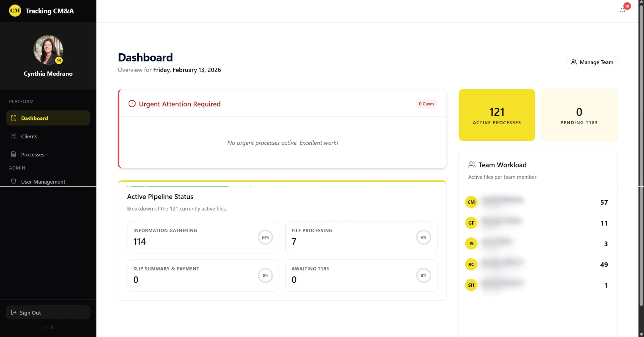644x337 pixels.
Task: Select the User Management shield icon
Action: [x=13, y=181]
